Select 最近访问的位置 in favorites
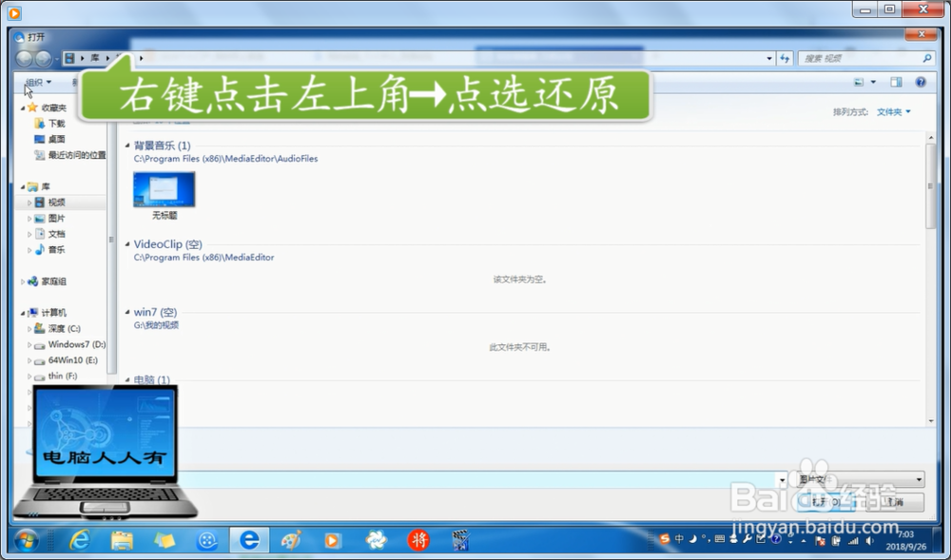Screen dimensions: 951x560 point(69,155)
